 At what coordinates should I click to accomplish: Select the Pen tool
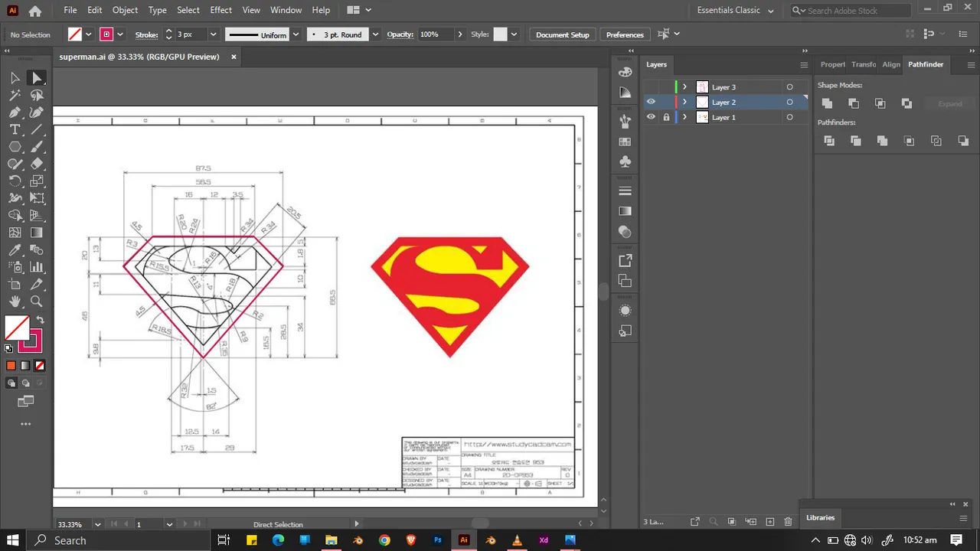point(15,112)
